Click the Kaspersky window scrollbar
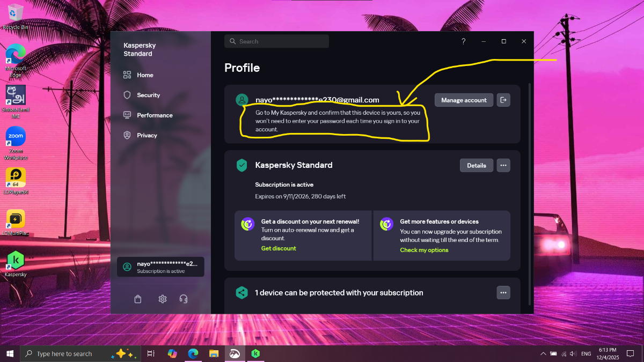644x362 pixels. click(531, 193)
